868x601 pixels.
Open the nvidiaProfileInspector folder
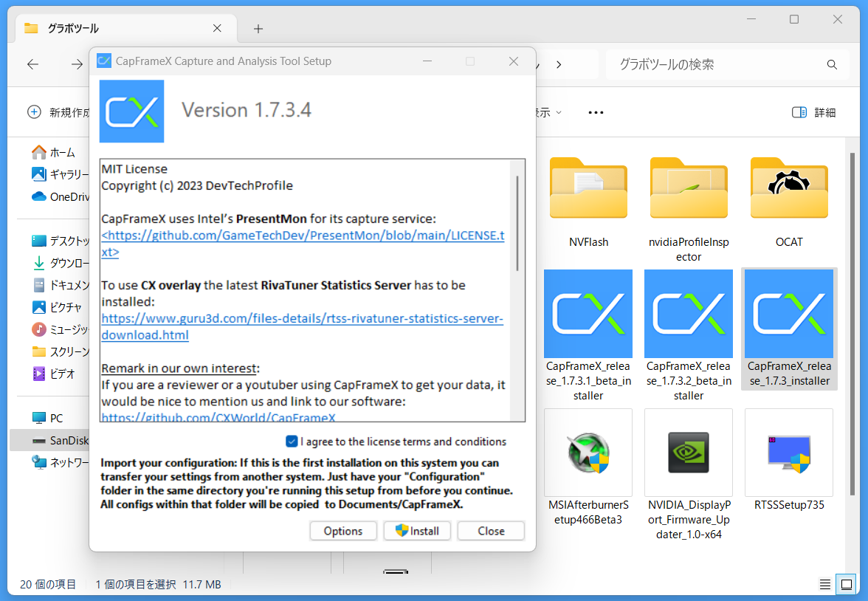[688, 210]
